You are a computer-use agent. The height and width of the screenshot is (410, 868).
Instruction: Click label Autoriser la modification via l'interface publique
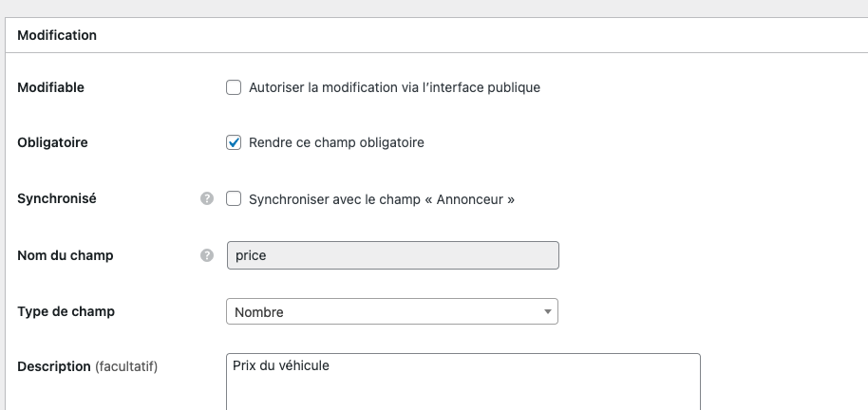tap(394, 87)
